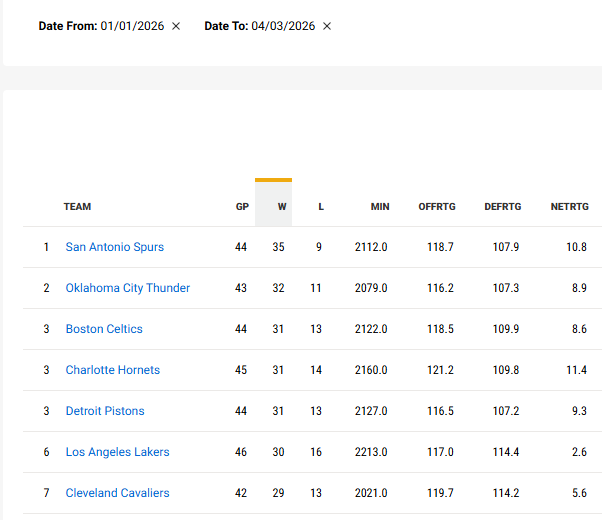Viewport: 602px width, 520px height.
Task: Click the Date From: 01/01/2026 filter label
Action: pyautogui.click(x=101, y=26)
